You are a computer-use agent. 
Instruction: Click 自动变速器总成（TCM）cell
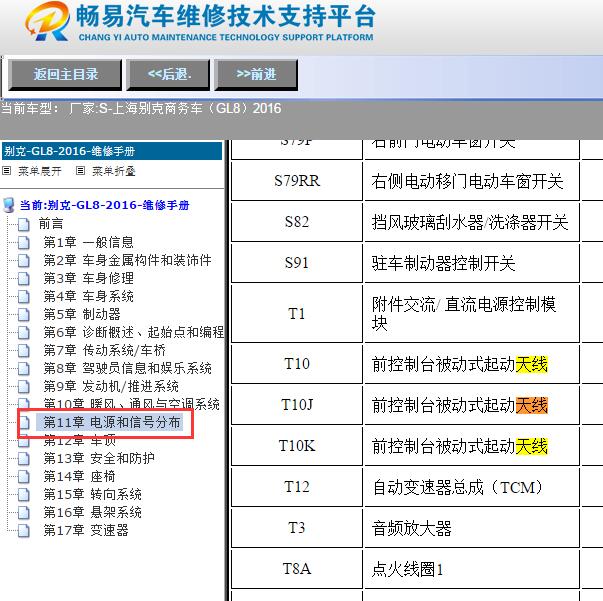472,487
